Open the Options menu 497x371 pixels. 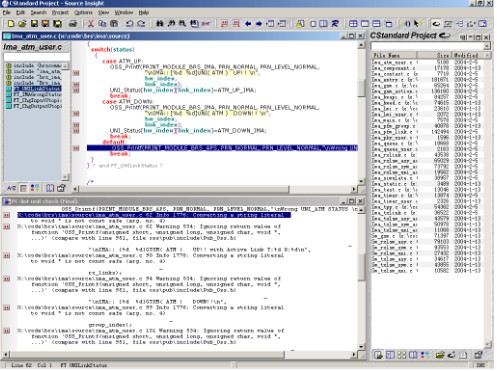click(x=83, y=12)
